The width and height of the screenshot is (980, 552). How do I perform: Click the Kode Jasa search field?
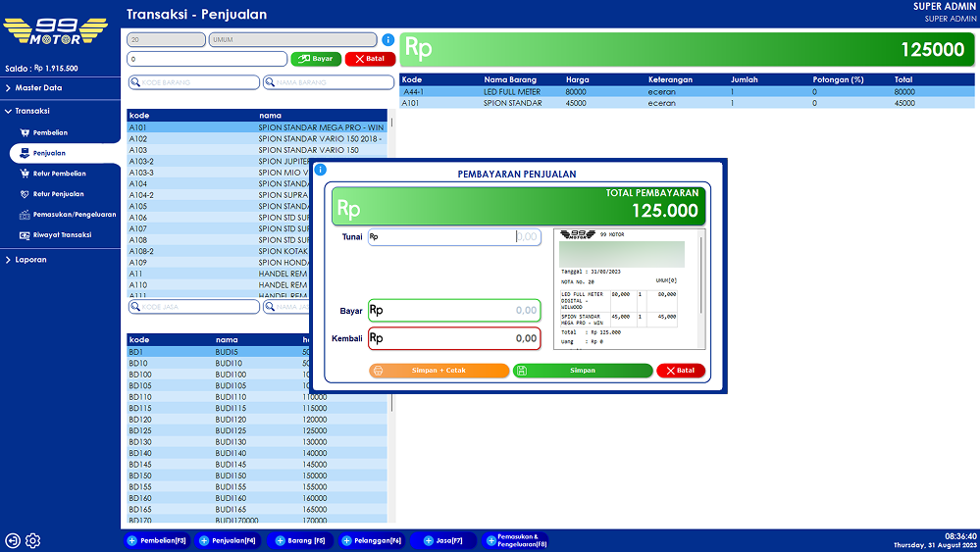pos(194,307)
